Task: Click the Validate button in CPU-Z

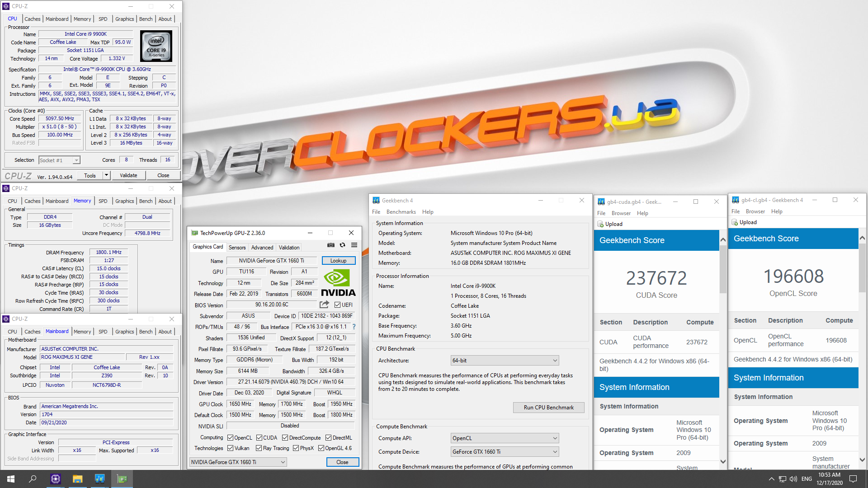Action: [128, 175]
